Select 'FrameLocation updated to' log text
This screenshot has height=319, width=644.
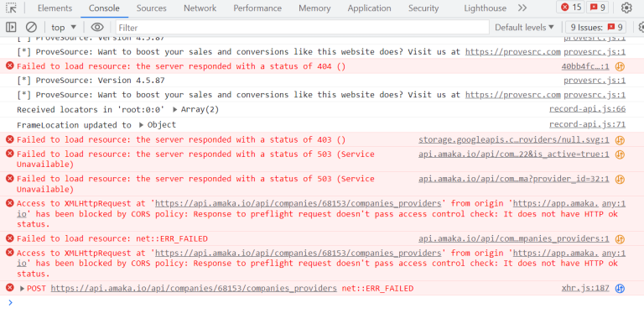(74, 125)
